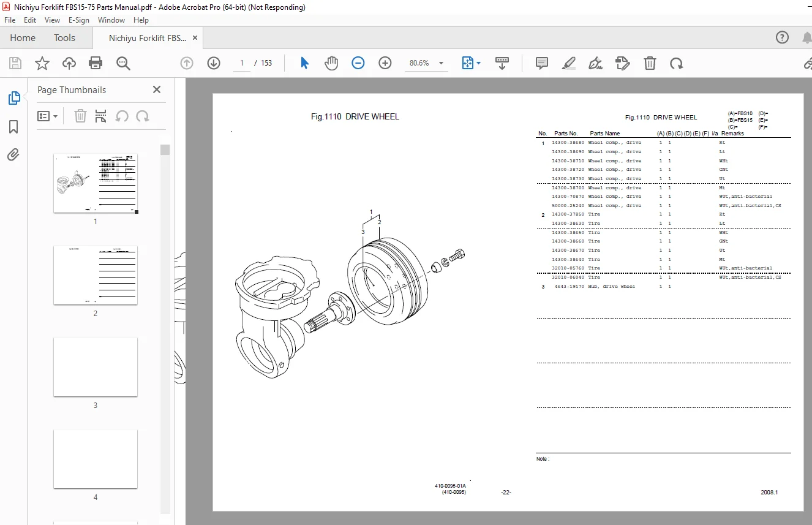812x525 pixels.
Task: Open the Page Thumbnails sidebar icon
Action: tap(13, 98)
